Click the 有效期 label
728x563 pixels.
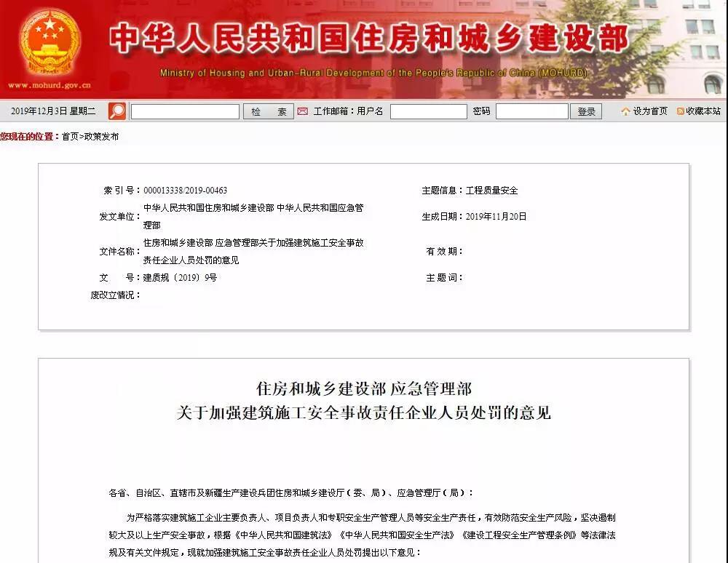click(x=444, y=252)
